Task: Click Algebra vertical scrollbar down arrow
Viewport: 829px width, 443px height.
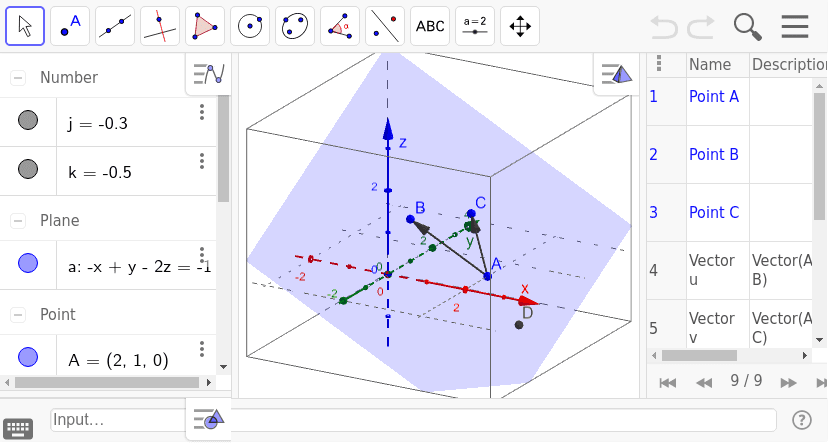Action: [223, 367]
